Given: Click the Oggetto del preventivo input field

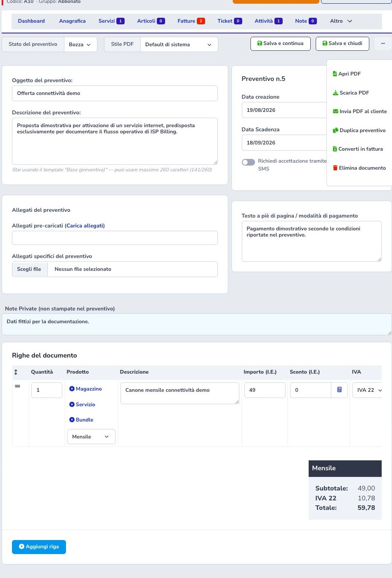Looking at the screenshot, I should tap(115, 93).
